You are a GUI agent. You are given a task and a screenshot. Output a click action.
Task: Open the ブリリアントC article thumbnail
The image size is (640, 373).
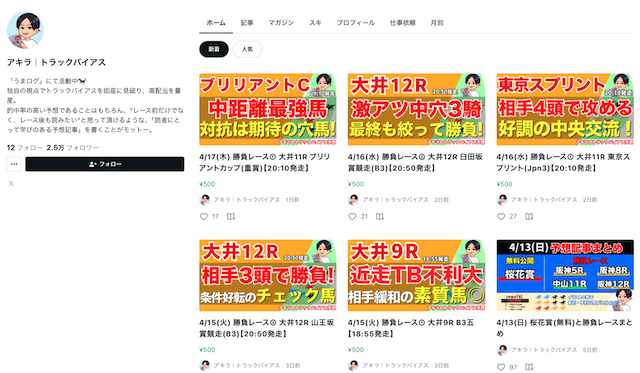(x=268, y=109)
